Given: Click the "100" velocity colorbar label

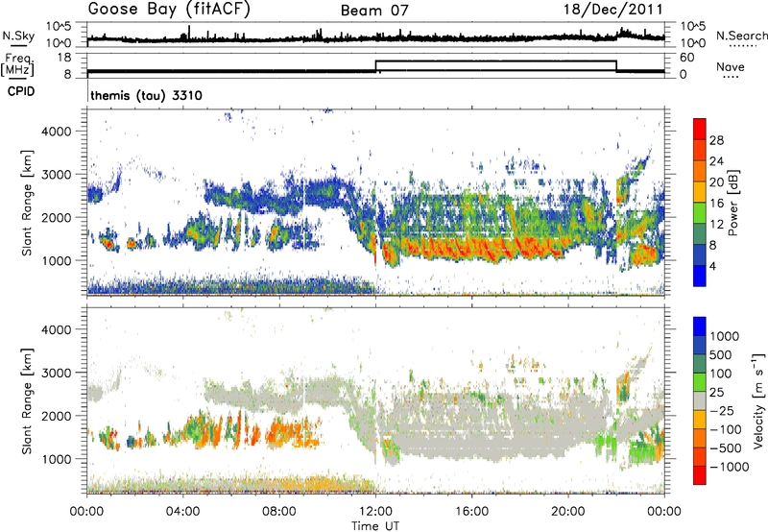Looking at the screenshot, I should 721,374.
